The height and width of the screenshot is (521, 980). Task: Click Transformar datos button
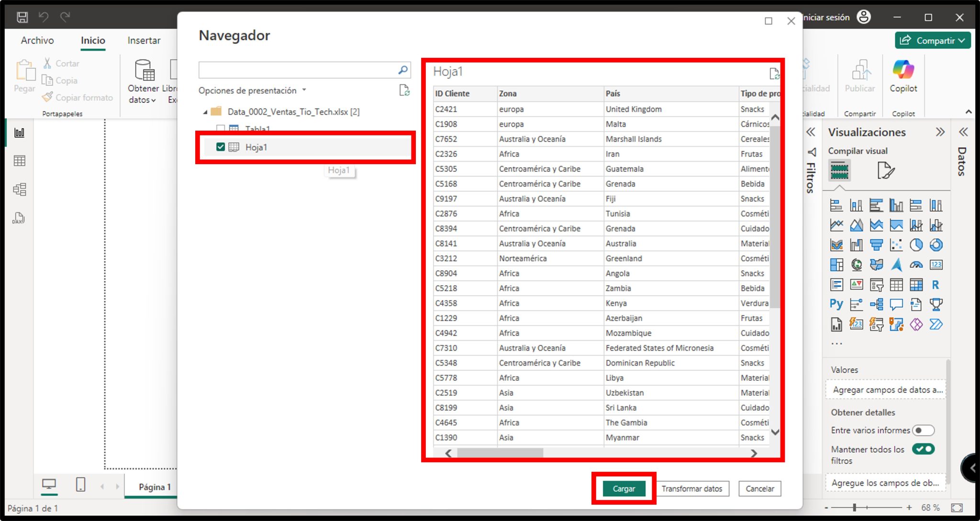[691, 488]
